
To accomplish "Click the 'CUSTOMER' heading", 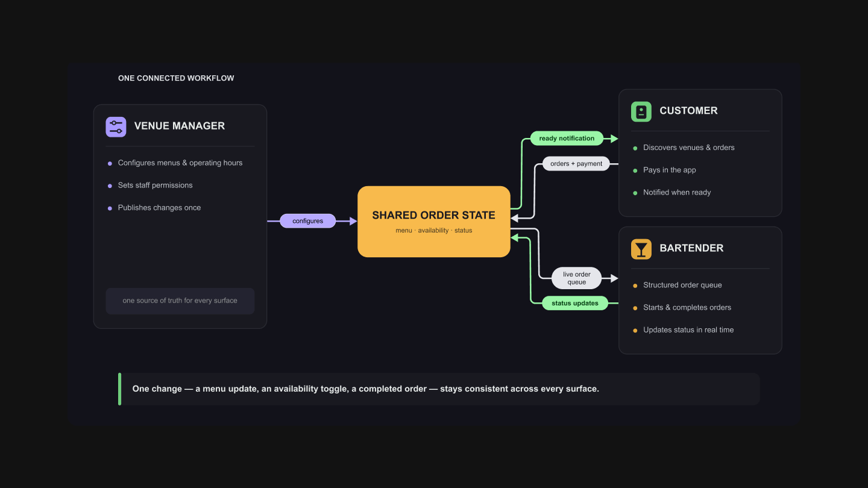I will coord(688,111).
